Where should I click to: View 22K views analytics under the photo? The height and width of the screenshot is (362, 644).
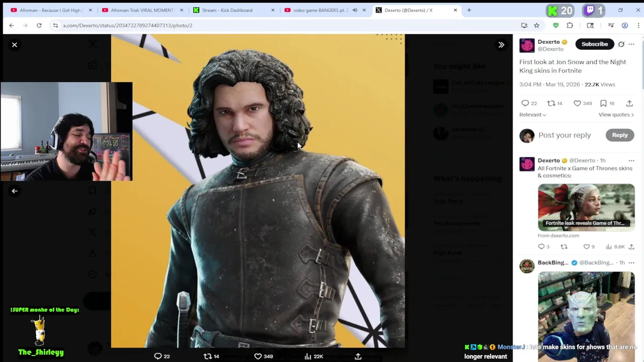click(313, 356)
